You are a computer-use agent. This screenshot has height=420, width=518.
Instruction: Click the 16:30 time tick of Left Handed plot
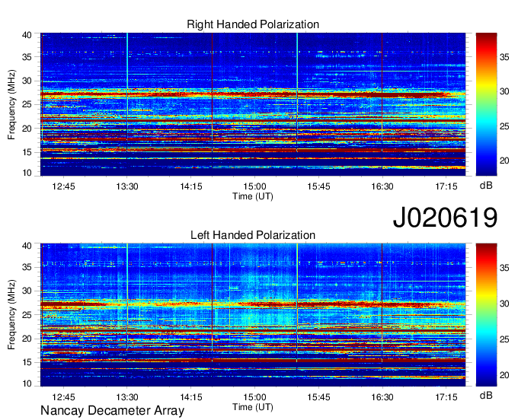pyautogui.click(x=382, y=397)
